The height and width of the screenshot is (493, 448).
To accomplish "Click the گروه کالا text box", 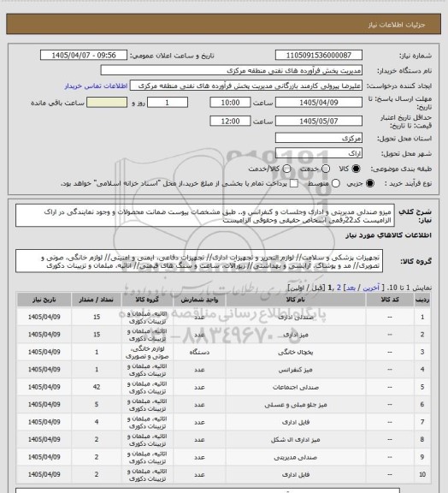I will point(199,261).
